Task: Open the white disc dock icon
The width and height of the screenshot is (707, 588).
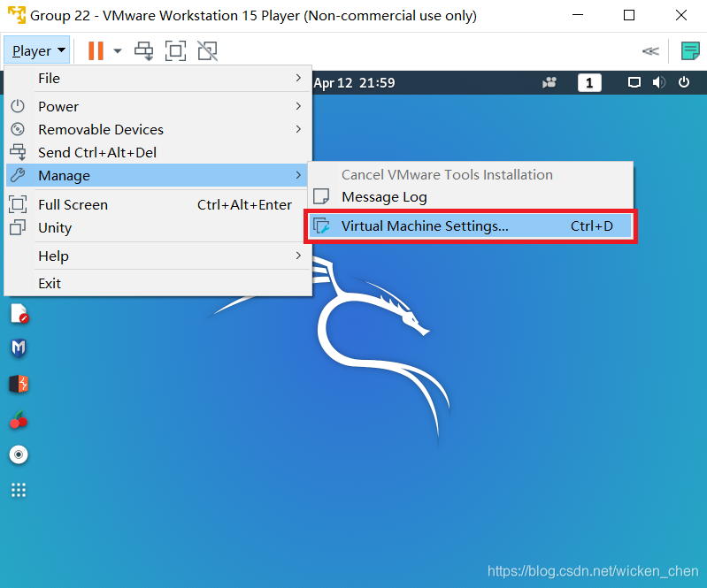Action: (x=19, y=454)
